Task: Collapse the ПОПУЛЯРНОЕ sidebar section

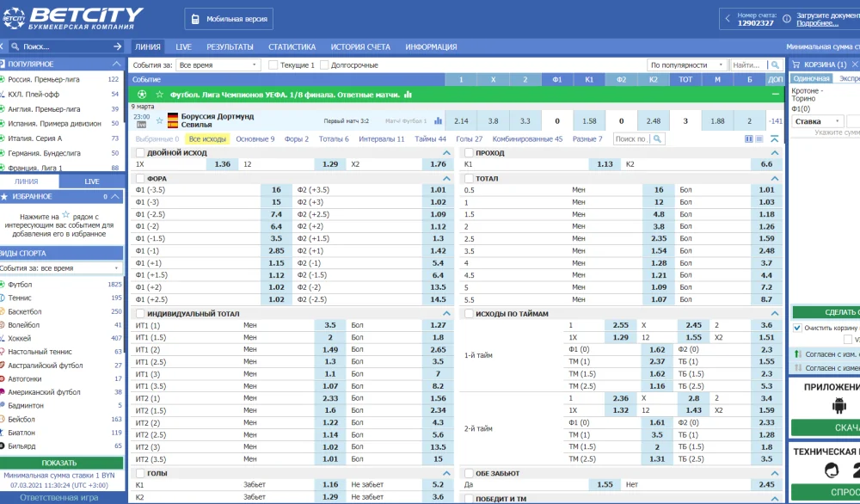Action: pos(117,65)
